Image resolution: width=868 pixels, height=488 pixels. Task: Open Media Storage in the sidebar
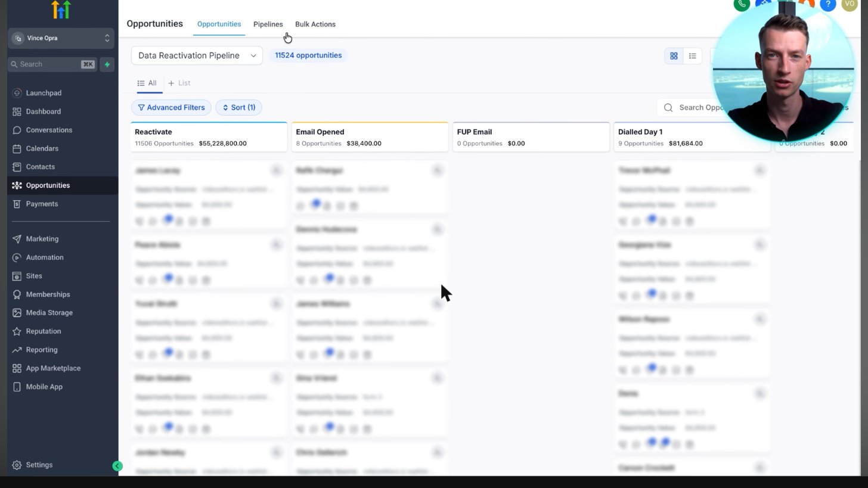49,313
